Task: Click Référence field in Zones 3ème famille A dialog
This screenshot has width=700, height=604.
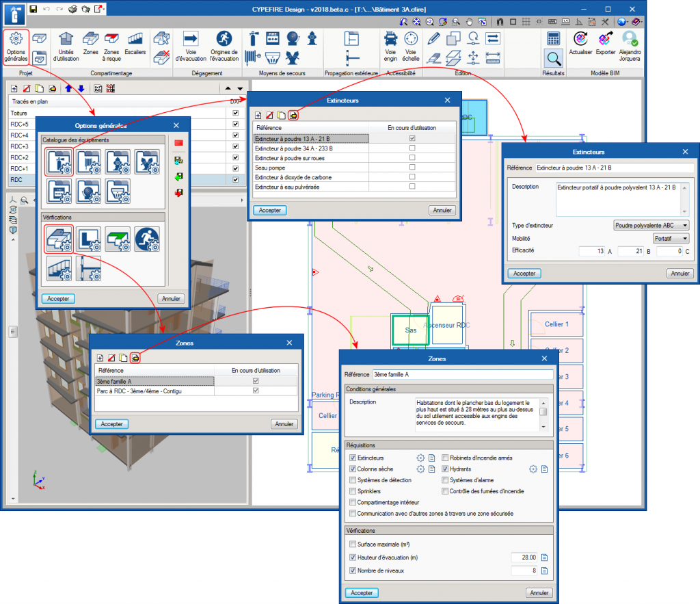Action: pos(463,374)
